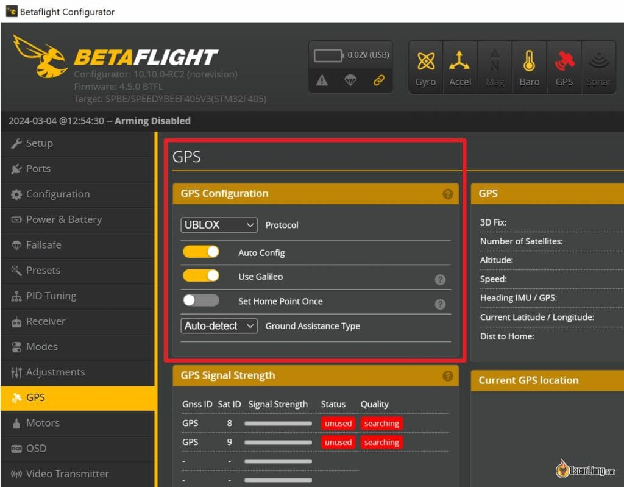Click the Mag sensor status icon
The height and width of the screenshot is (487, 624).
point(495,60)
